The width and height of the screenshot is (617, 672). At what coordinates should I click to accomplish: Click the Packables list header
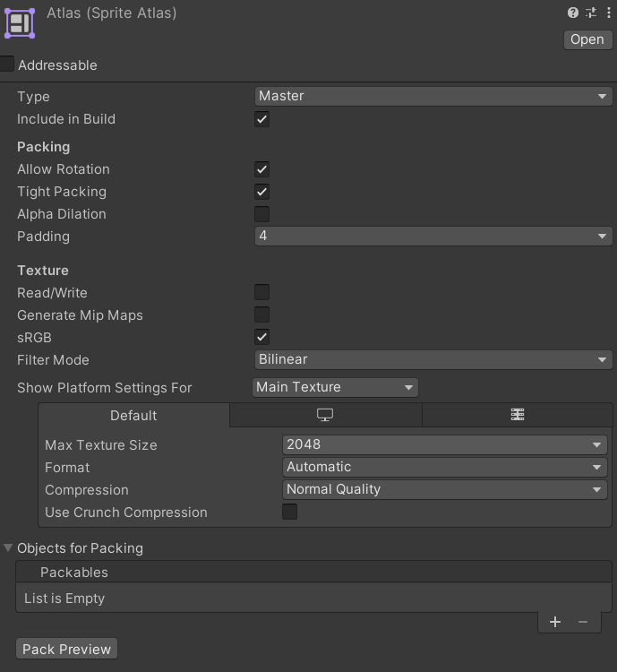313,572
